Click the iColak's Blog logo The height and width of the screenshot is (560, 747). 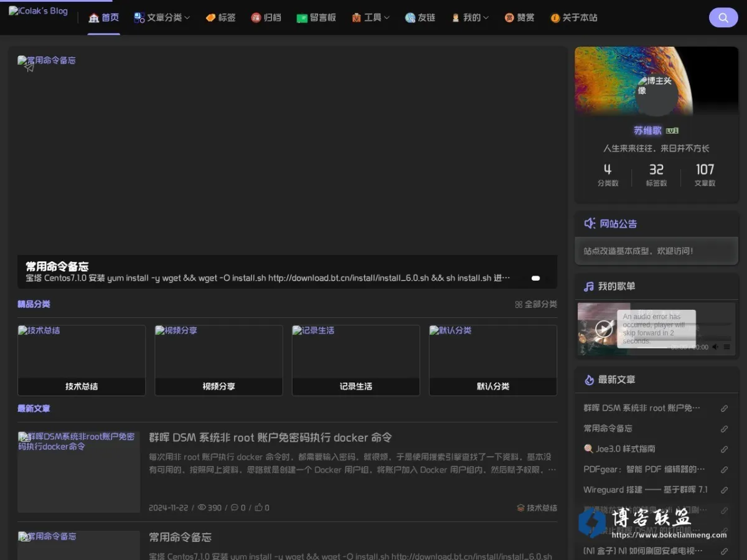coord(38,11)
